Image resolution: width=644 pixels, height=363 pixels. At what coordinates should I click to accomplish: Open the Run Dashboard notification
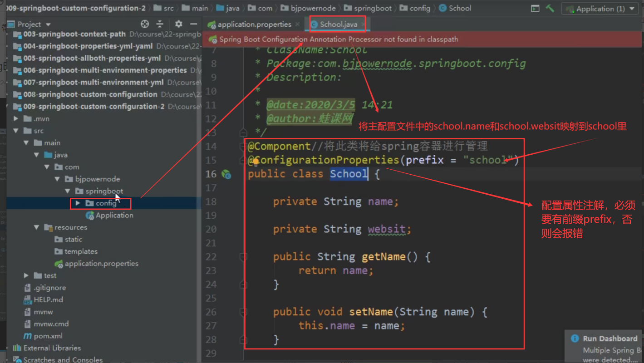tap(604, 346)
